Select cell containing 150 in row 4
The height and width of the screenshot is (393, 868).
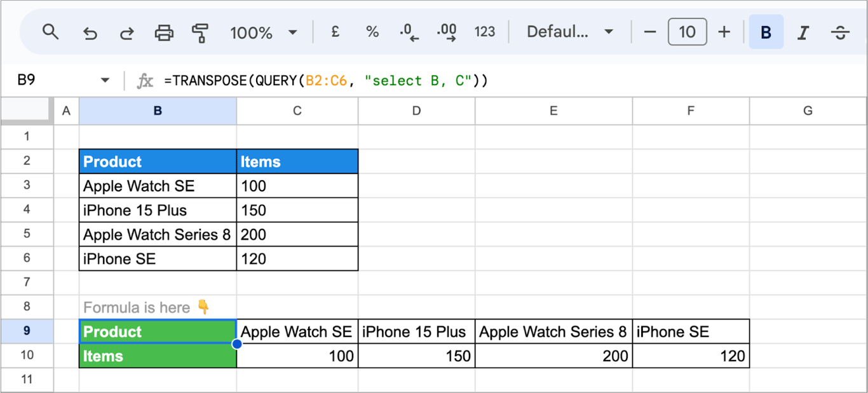coord(297,210)
